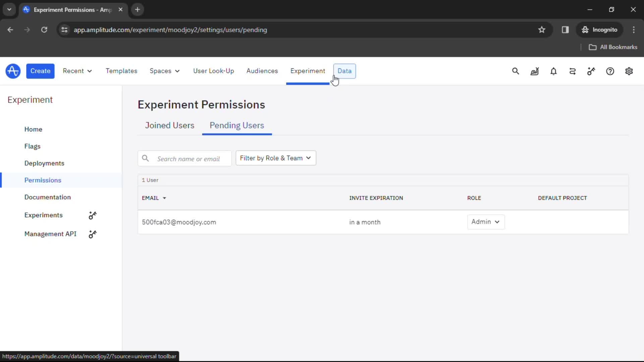This screenshot has height=362, width=644.
Task: Click the Deployments sidebar link
Action: pos(44,163)
